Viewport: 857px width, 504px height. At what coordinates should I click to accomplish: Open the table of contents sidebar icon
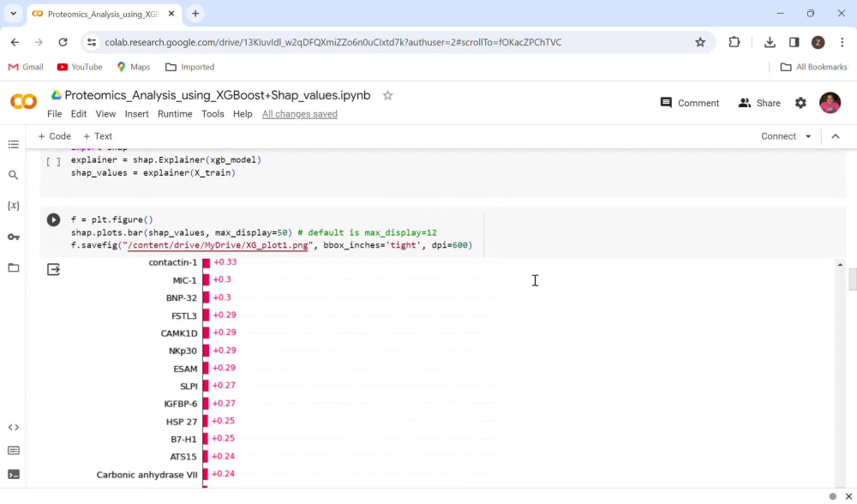coord(14,144)
